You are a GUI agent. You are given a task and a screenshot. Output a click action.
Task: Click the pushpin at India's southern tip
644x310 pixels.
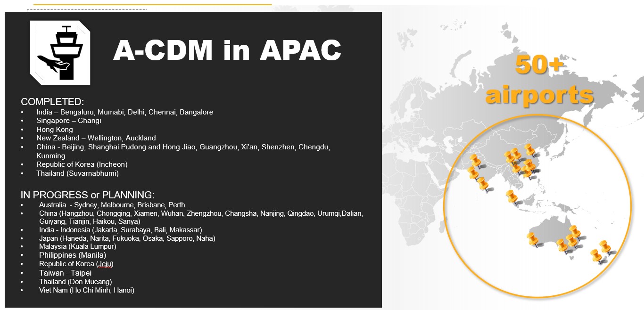click(483, 184)
